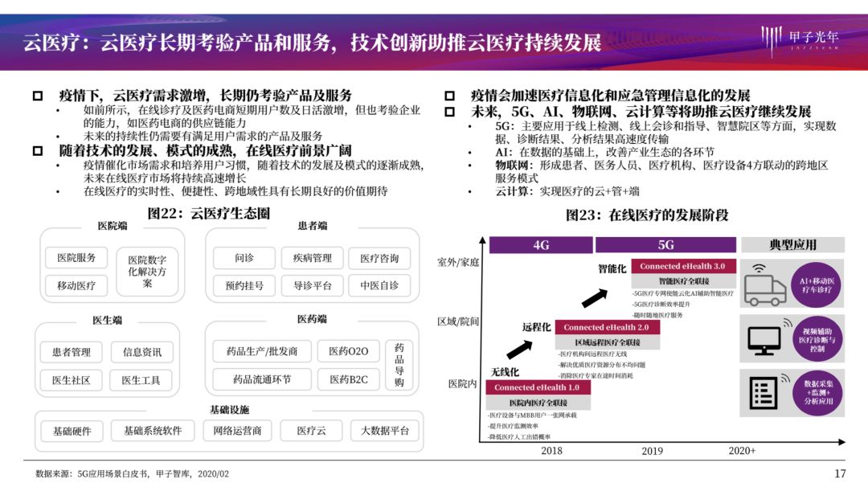Toggle the checkbox beside 随着技术的发展、模式的成熟

(x=38, y=150)
